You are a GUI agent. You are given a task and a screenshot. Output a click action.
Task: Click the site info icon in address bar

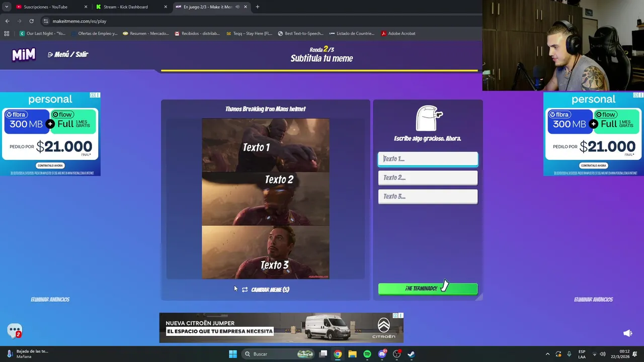tap(46, 21)
